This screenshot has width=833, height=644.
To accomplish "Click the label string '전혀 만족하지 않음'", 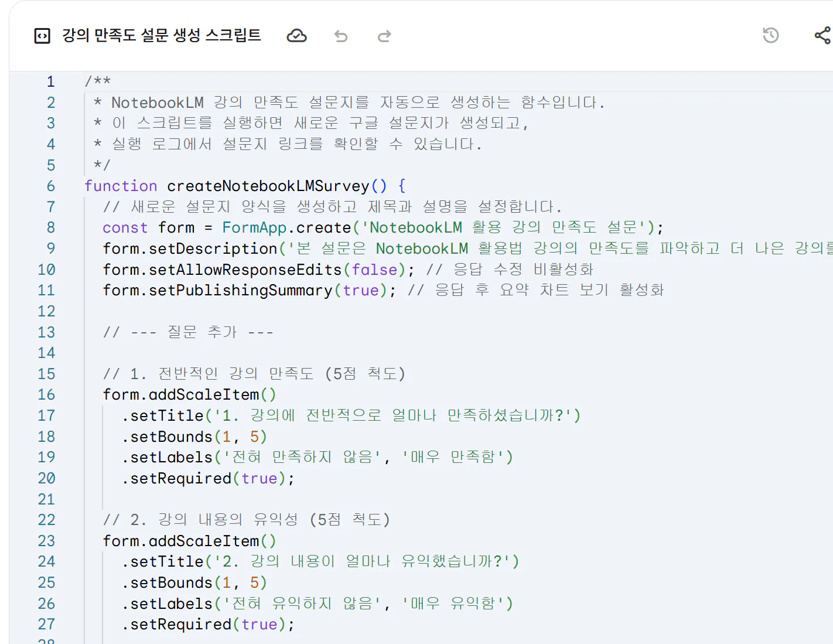I will (x=302, y=457).
